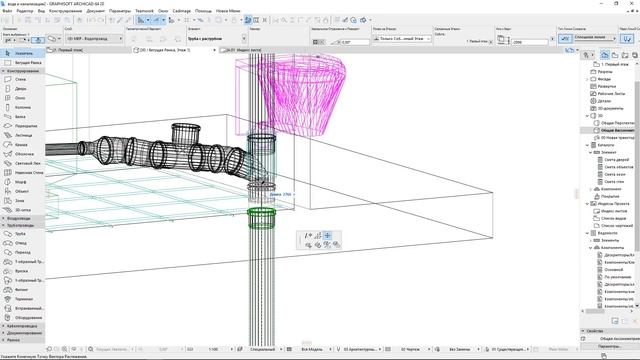Screen dimensions: 640x360
Task: Click the elevation value input field
Action: pos(529,42)
